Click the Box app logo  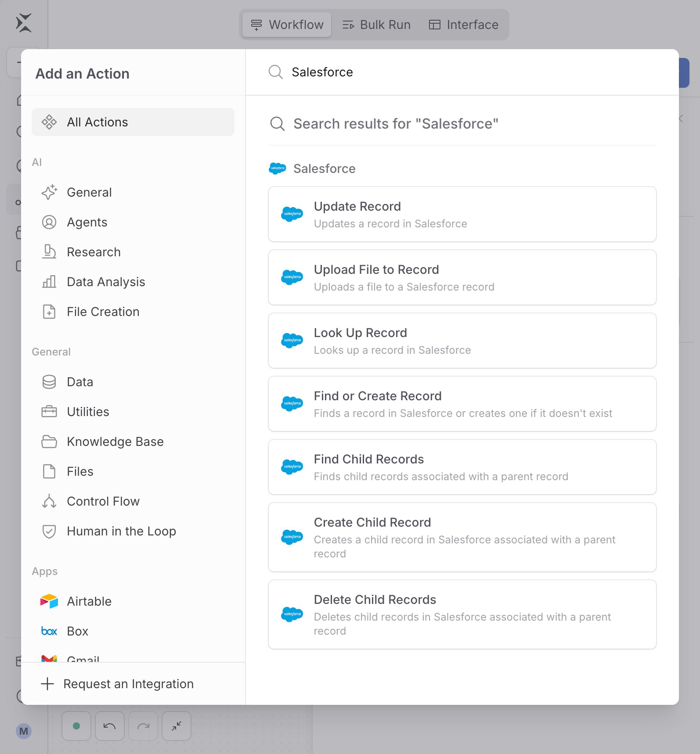tap(49, 631)
